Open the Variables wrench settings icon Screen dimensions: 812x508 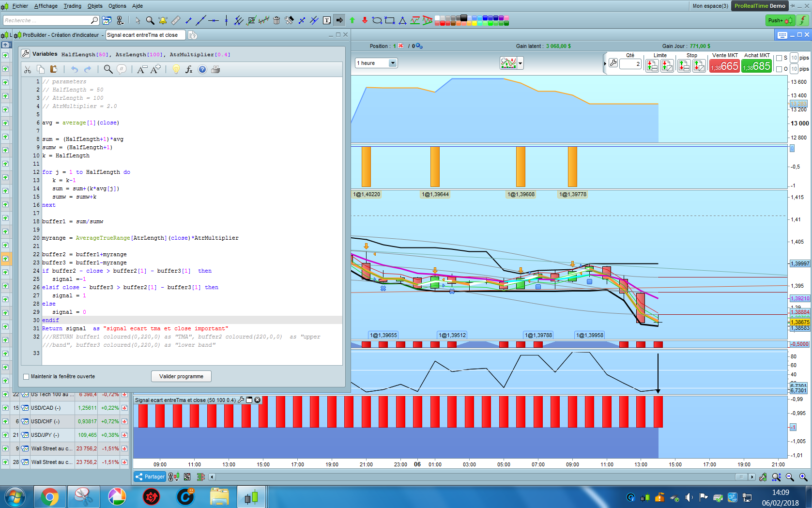pyautogui.click(x=26, y=54)
